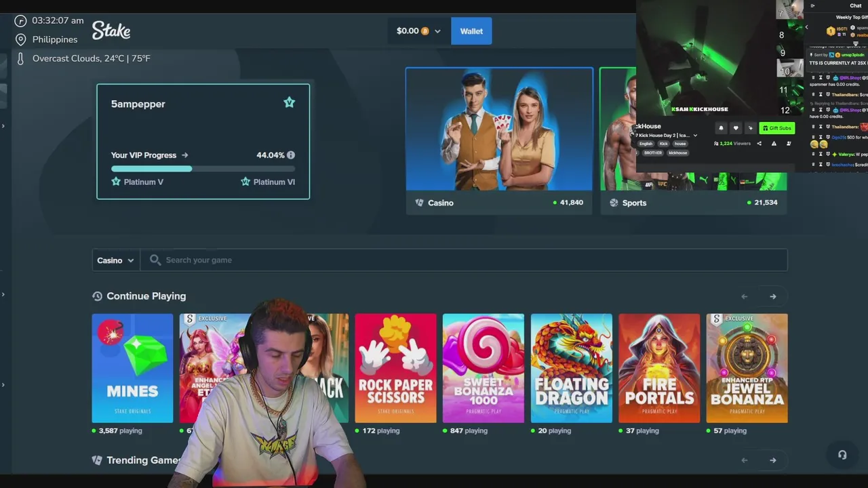
Task: Open Your VIP Progress details arrow
Action: 184,155
